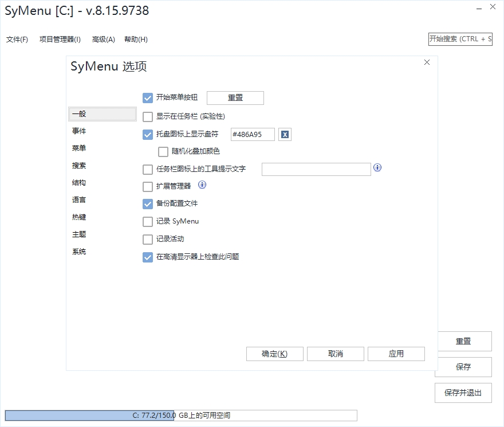The image size is (504, 427).
Task: Toggle 在高清显示器上检查此问题 checkbox
Action: pos(148,257)
